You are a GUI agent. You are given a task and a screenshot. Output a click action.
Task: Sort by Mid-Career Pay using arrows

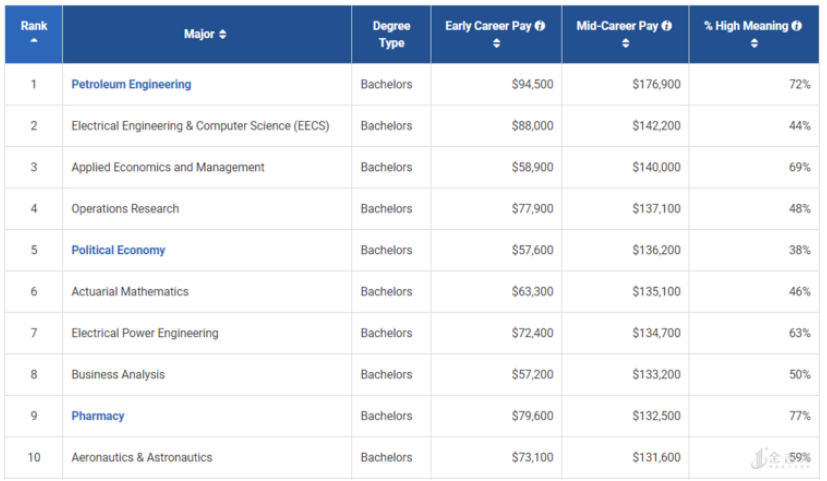[x=625, y=43]
